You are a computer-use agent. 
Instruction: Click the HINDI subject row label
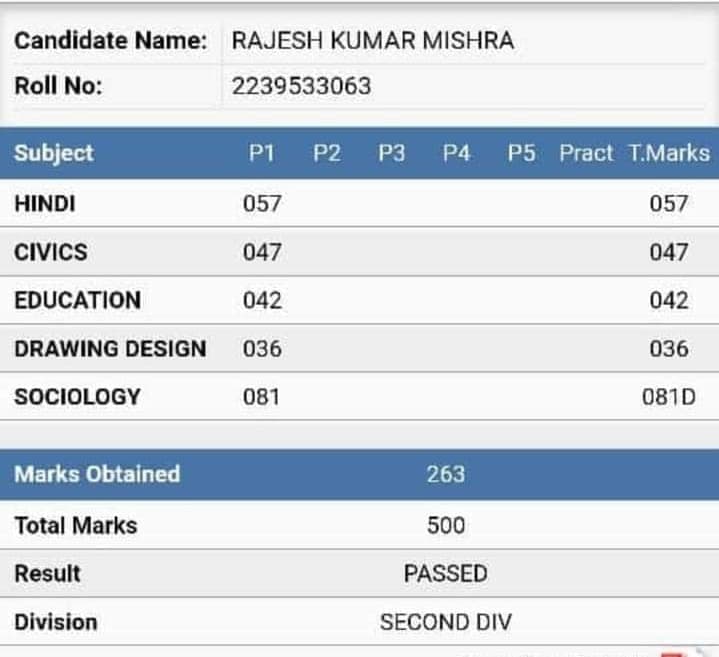tap(45, 203)
